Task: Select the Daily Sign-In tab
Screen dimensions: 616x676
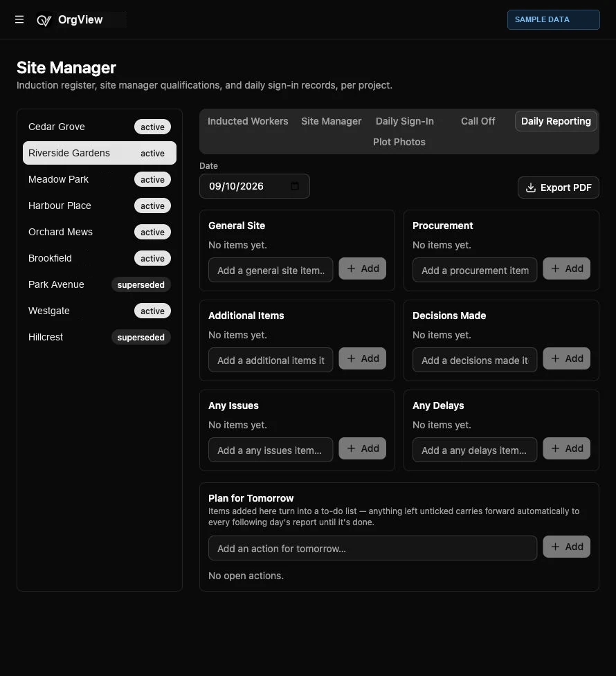Action: (405, 121)
